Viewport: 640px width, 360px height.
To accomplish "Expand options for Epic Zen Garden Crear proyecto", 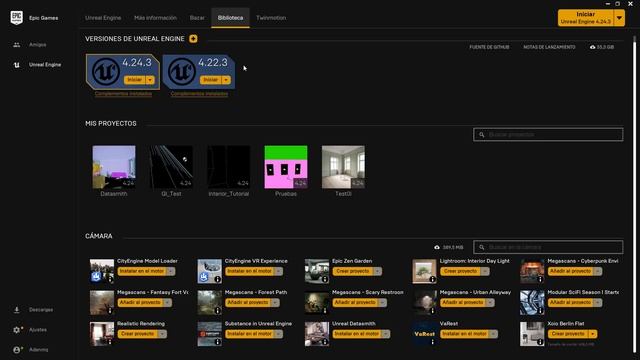I will [377, 271].
